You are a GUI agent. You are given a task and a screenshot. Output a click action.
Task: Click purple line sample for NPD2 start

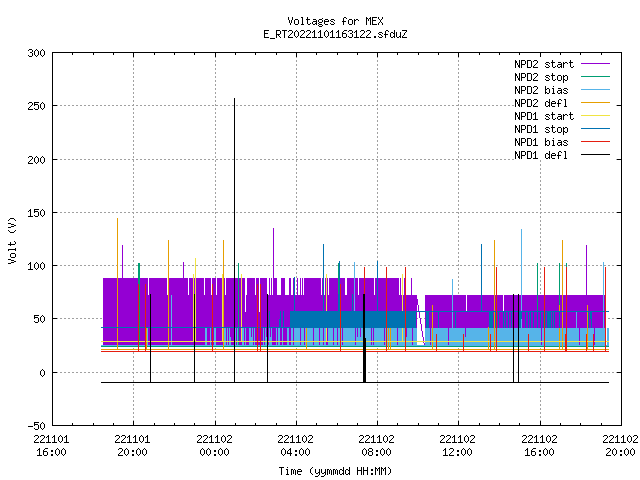coord(595,64)
